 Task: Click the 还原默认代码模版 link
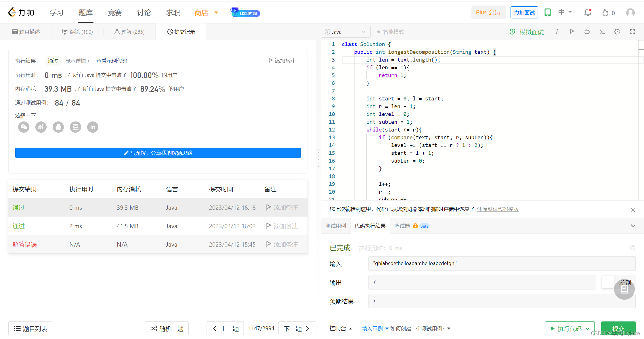[x=498, y=209]
